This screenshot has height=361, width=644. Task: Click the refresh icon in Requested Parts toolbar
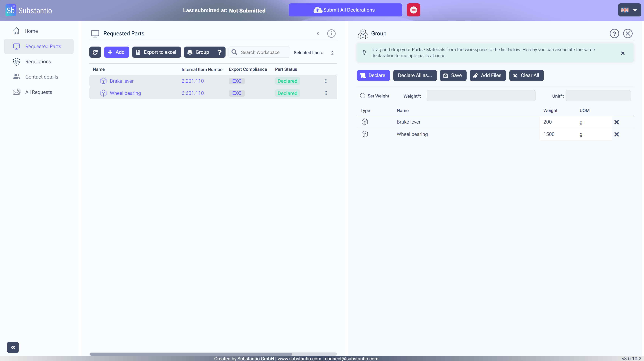point(95,52)
